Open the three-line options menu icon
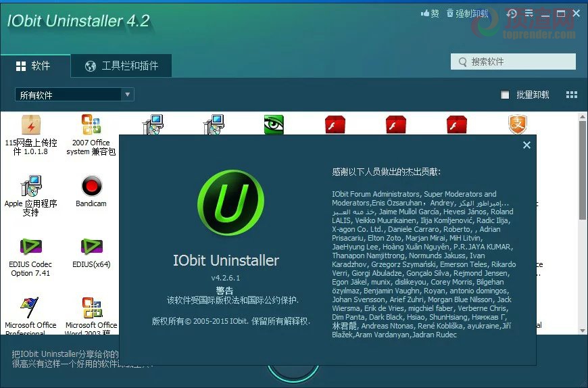Screen dimensions: 588x388 529,14
